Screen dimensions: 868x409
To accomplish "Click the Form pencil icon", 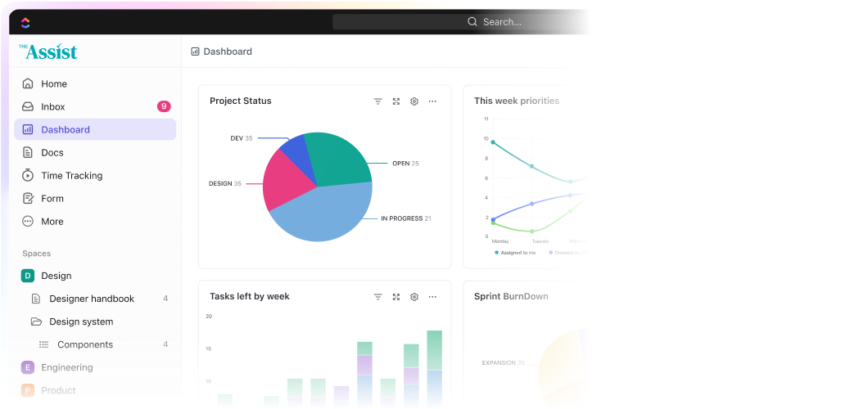I will (28, 199).
